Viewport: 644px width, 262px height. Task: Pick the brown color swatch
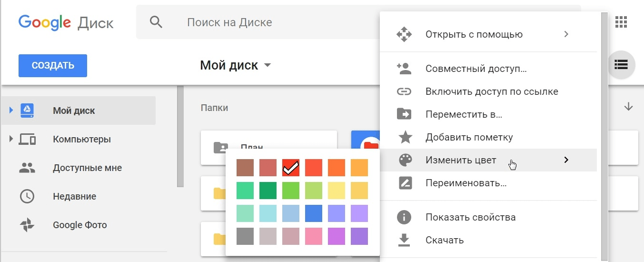point(245,168)
